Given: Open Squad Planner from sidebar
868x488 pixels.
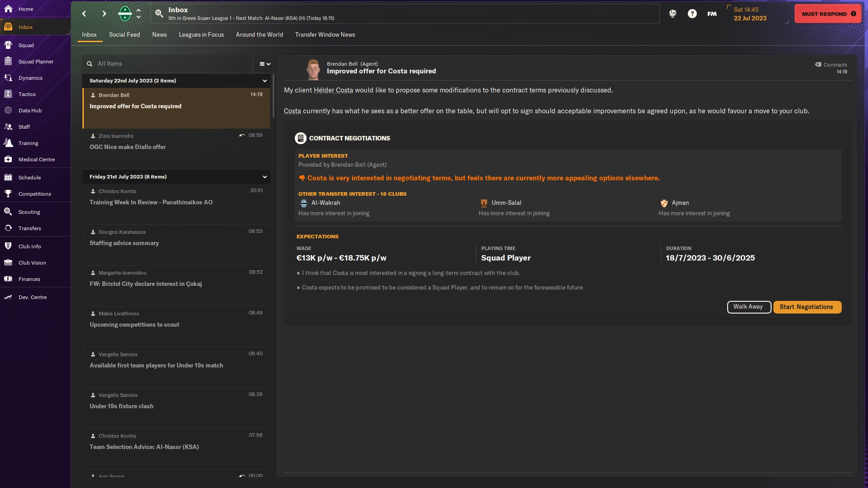Looking at the screenshot, I should (35, 61).
